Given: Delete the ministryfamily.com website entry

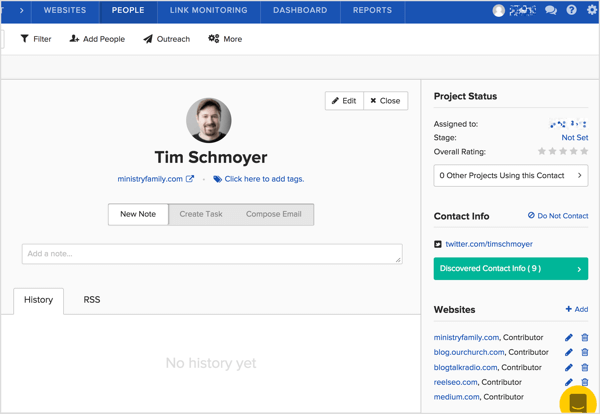Looking at the screenshot, I should (585, 337).
